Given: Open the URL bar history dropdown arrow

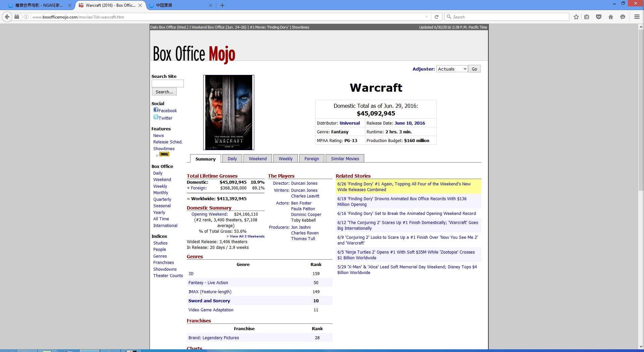Looking at the screenshot, I should [x=426, y=17].
